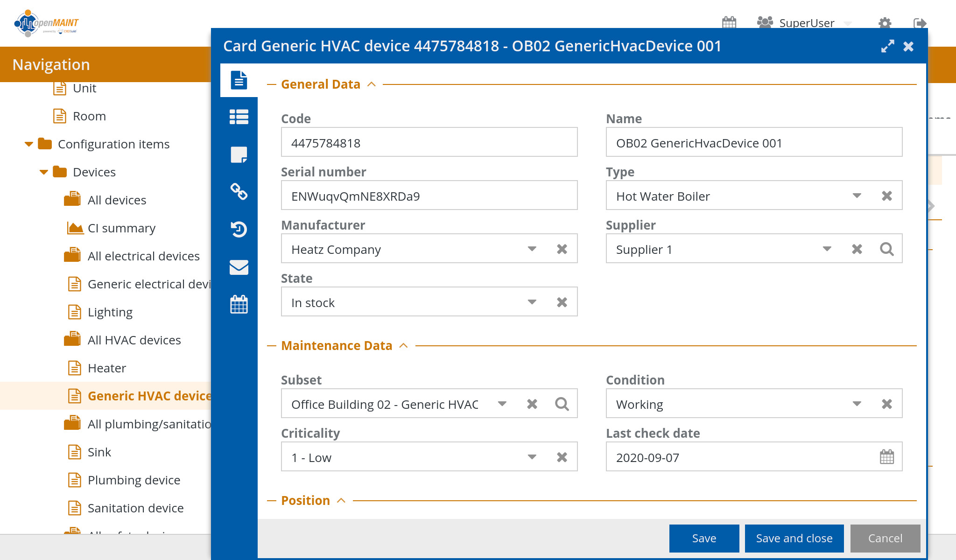Open the Relations link icon tab
This screenshot has height=560, width=956.
(x=239, y=191)
